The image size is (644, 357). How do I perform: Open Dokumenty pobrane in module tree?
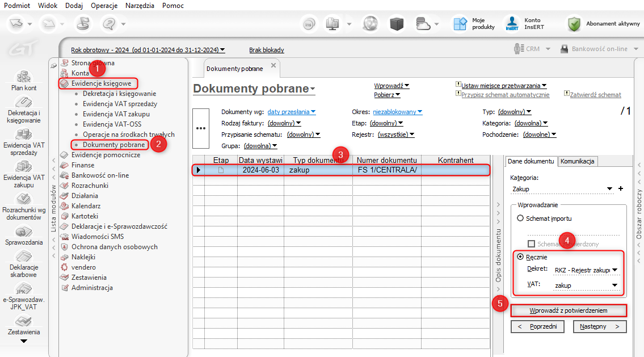(x=113, y=145)
